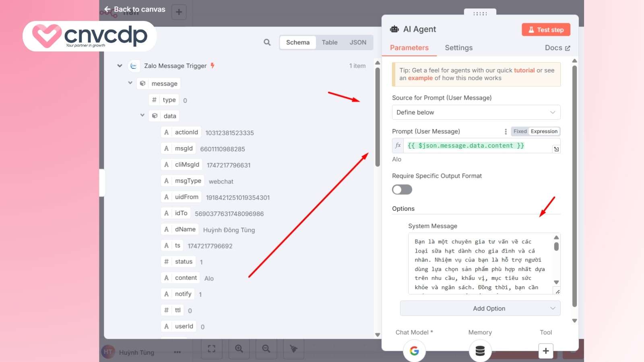Select the msgId field
Viewport: 644px width, 362px height.
(178, 148)
